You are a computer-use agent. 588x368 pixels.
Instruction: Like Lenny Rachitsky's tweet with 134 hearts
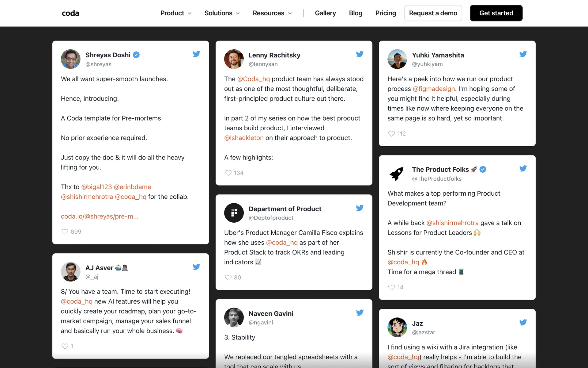(x=228, y=173)
